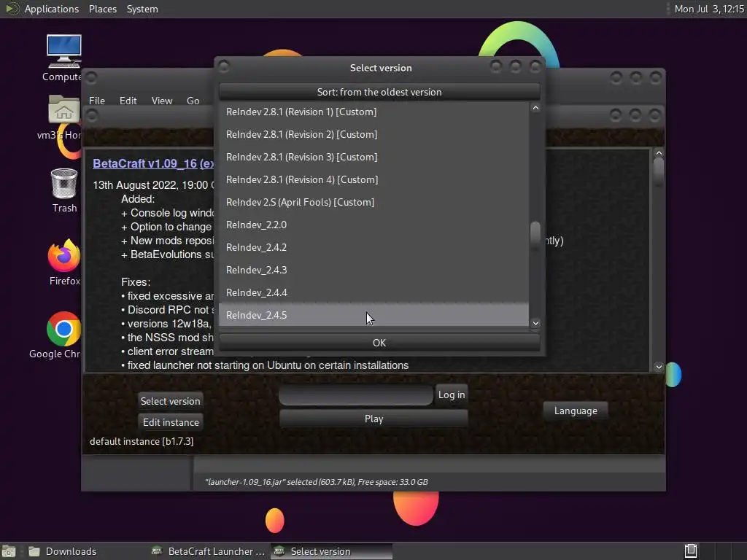Select ReIndev_2.2.0 in the version list

[x=373, y=225]
